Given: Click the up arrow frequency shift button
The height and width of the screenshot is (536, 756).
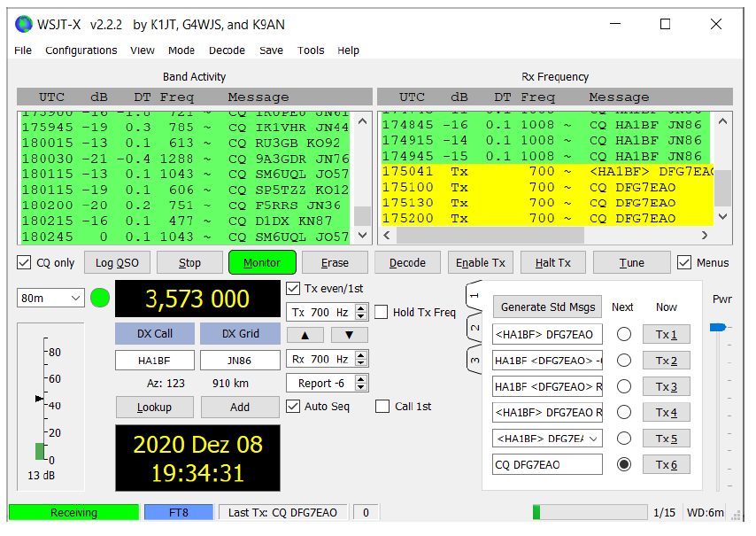Looking at the screenshot, I should (305, 335).
